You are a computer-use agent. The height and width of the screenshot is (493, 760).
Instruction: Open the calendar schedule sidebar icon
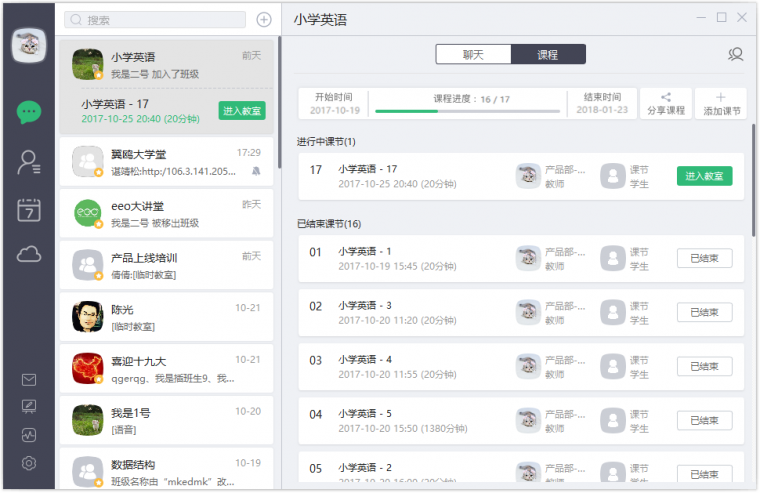pos(29,209)
